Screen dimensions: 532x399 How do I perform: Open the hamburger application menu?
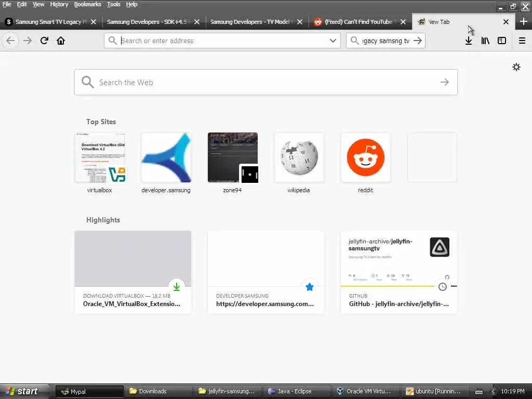522,41
